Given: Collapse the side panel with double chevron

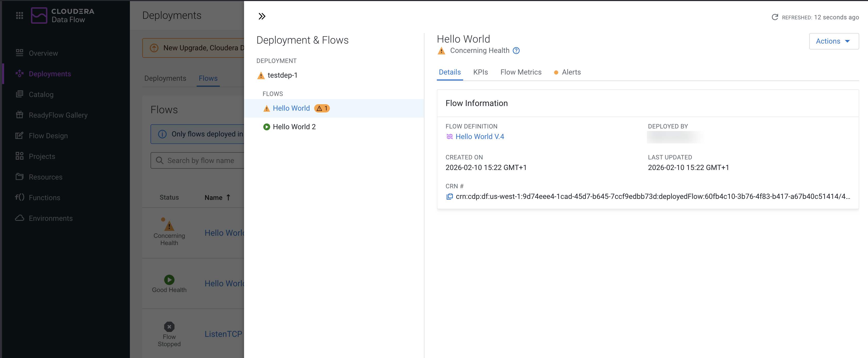Looking at the screenshot, I should point(262,16).
